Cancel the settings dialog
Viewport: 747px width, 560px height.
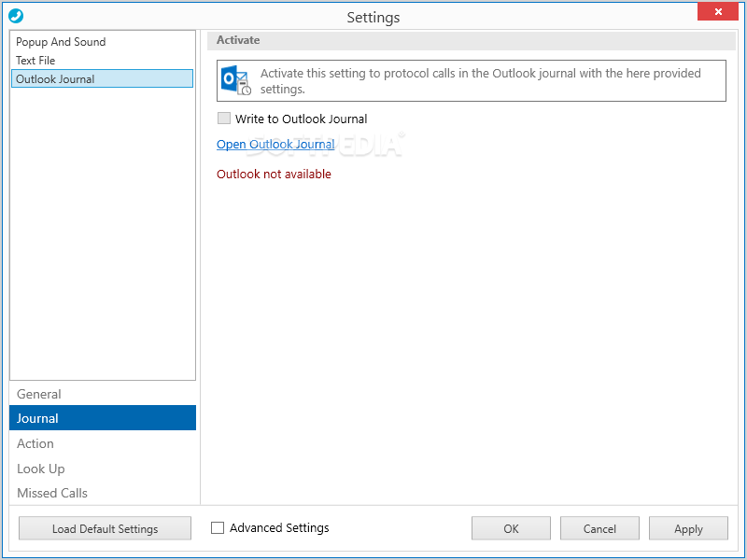coord(599,528)
